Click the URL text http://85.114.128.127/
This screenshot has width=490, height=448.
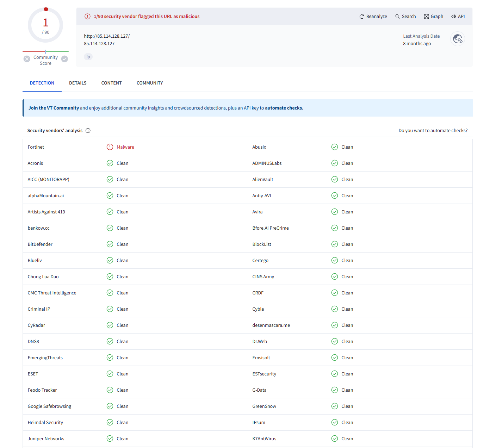[x=107, y=36]
